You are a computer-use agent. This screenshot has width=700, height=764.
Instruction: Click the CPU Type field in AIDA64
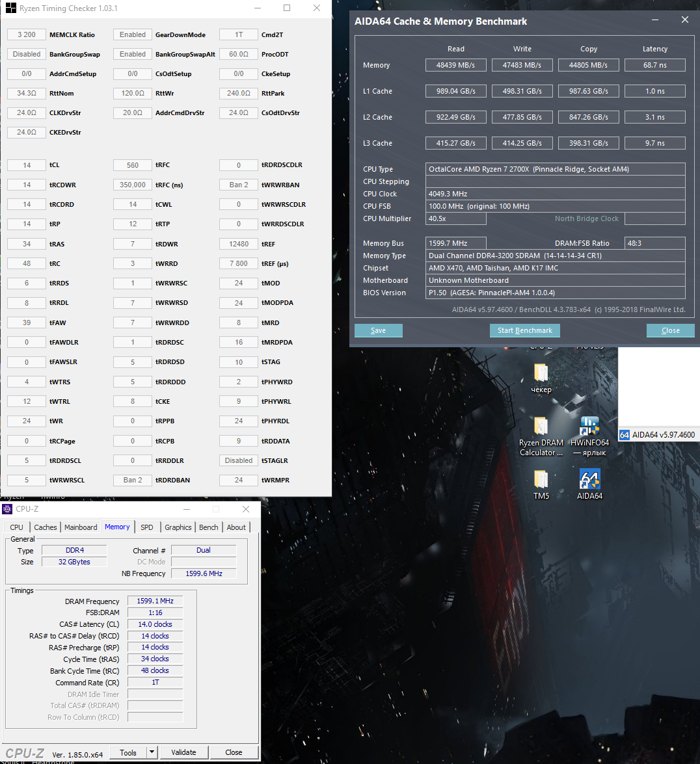click(555, 169)
